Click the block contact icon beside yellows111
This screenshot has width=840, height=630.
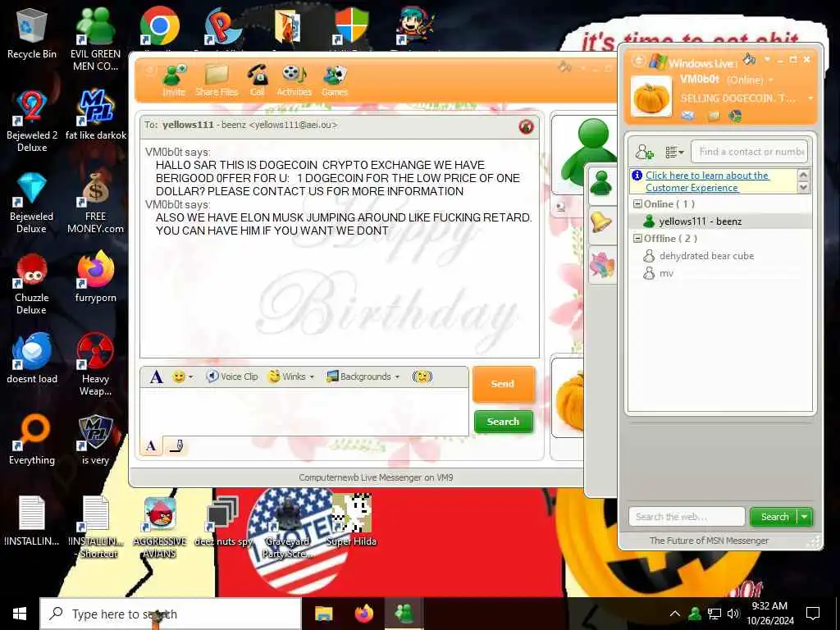(x=526, y=126)
